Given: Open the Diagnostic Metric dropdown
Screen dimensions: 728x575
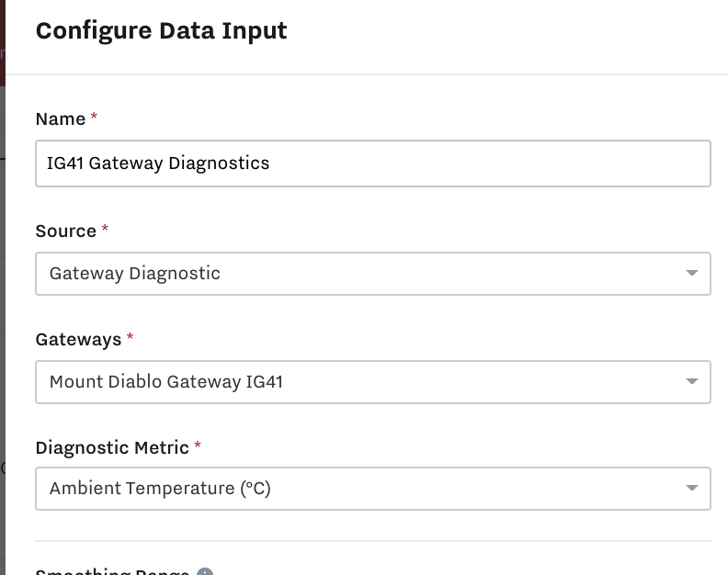Looking at the screenshot, I should pos(373,489).
